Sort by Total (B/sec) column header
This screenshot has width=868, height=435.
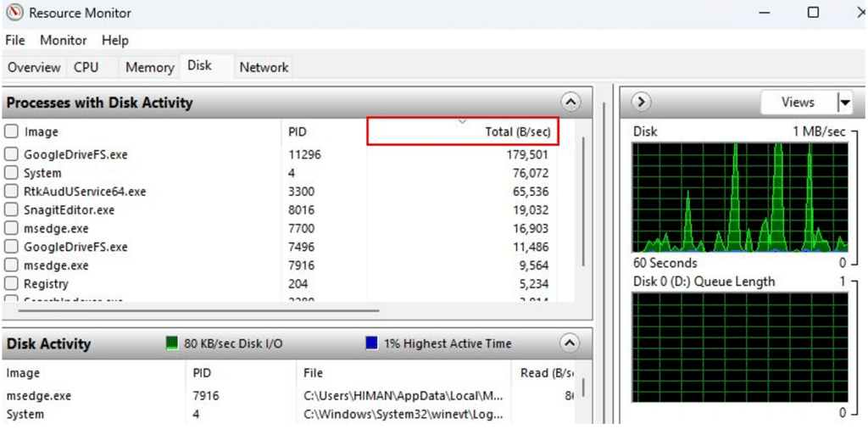(x=463, y=131)
